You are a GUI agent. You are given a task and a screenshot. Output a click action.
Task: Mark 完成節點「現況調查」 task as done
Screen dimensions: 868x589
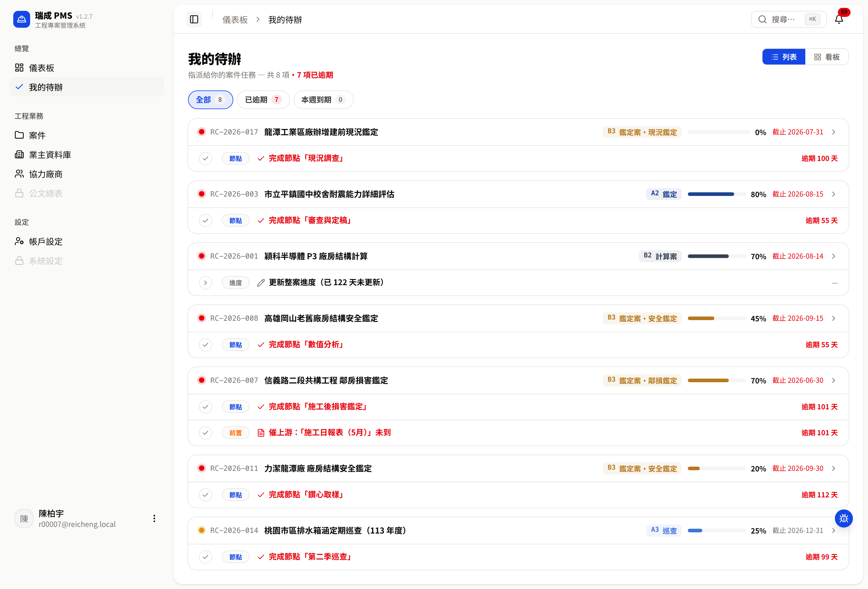coord(206,158)
